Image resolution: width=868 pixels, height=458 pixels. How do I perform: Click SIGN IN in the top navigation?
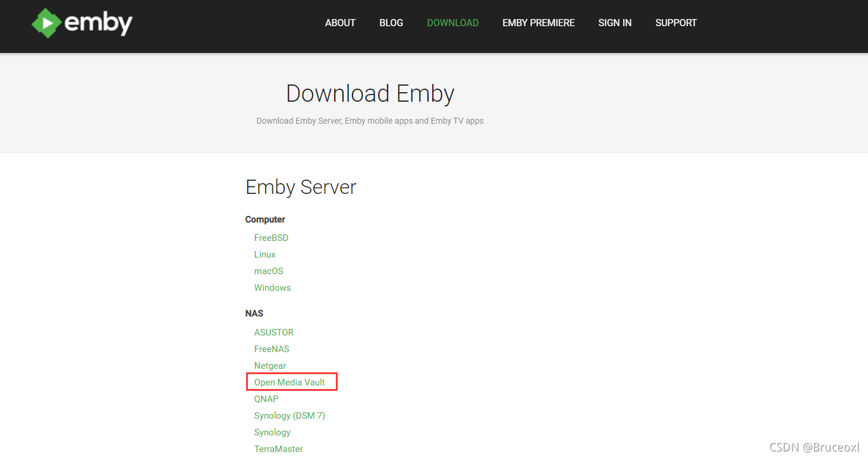click(x=615, y=23)
